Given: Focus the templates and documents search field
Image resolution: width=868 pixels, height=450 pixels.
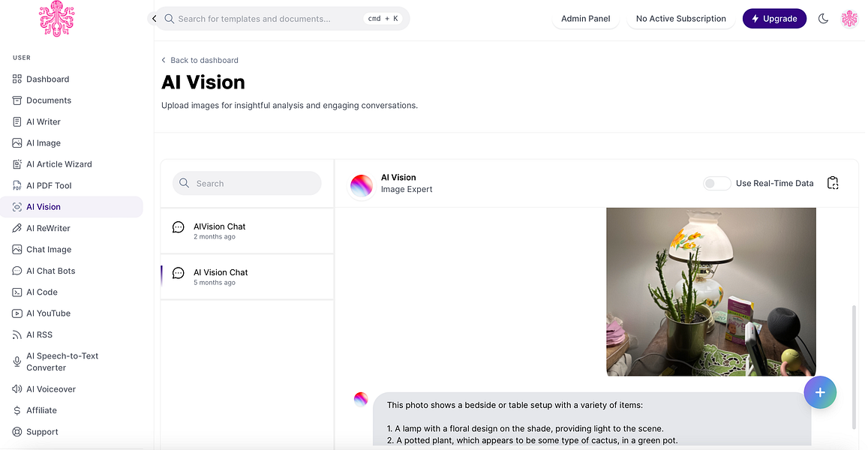Looking at the screenshot, I should [x=282, y=19].
